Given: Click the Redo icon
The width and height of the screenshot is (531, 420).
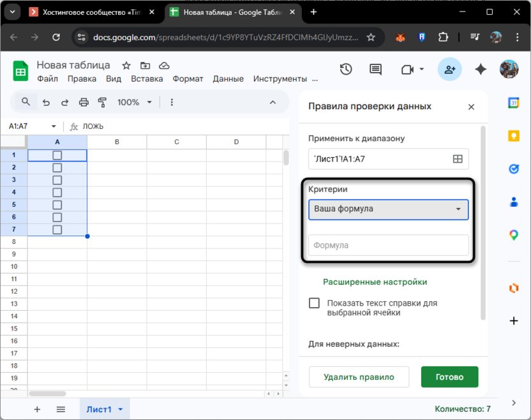Looking at the screenshot, I should click(64, 101).
